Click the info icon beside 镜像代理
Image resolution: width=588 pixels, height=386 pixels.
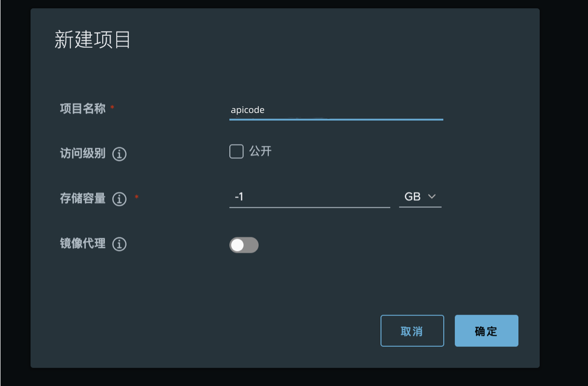point(119,244)
